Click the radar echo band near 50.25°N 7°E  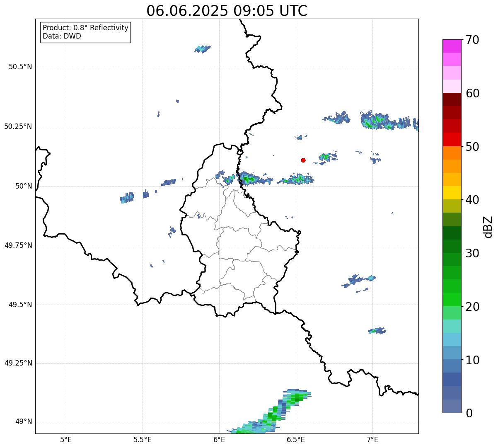pyautogui.click(x=389, y=120)
